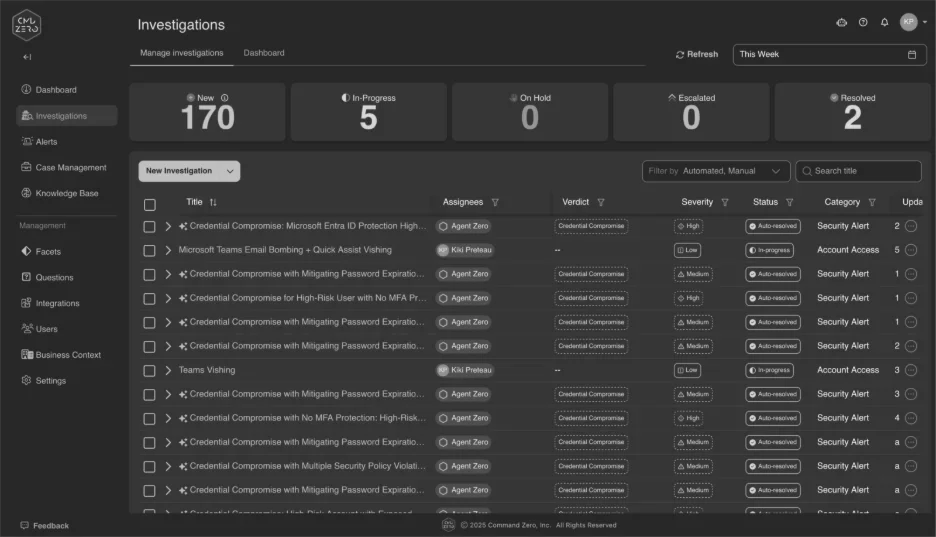Screen dimensions: 936x537
Task: Switch to the Dashboard tab
Action: 264,53
